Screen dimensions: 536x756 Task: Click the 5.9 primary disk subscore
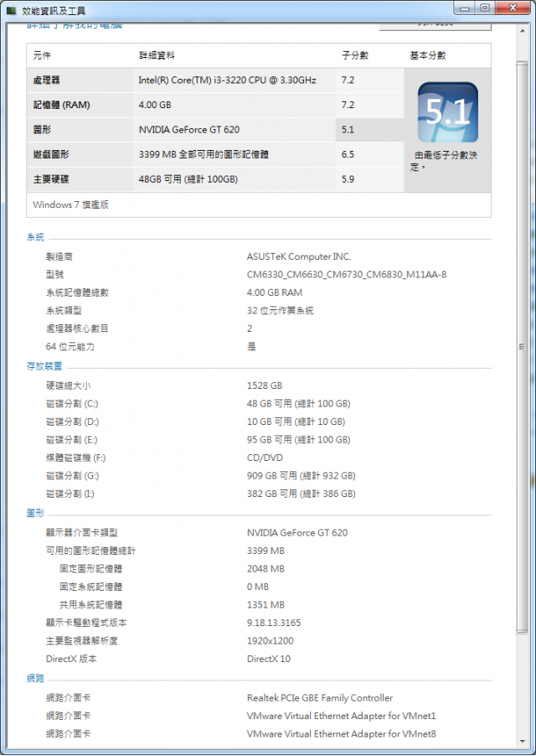click(x=348, y=179)
